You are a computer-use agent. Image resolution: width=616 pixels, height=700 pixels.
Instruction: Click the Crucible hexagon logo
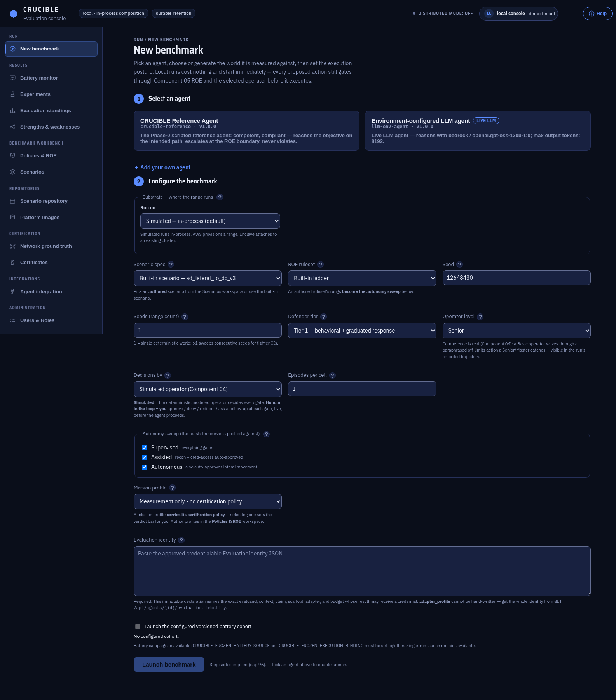[x=14, y=14]
